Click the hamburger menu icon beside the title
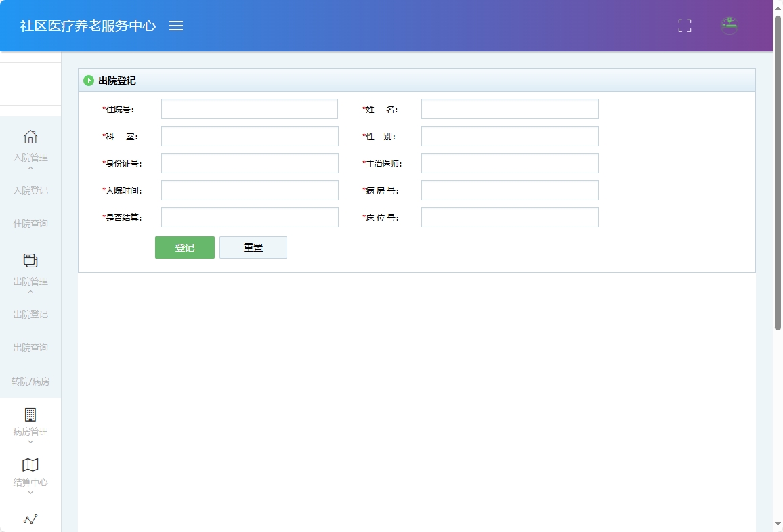Image resolution: width=783 pixels, height=532 pixels. tap(177, 26)
